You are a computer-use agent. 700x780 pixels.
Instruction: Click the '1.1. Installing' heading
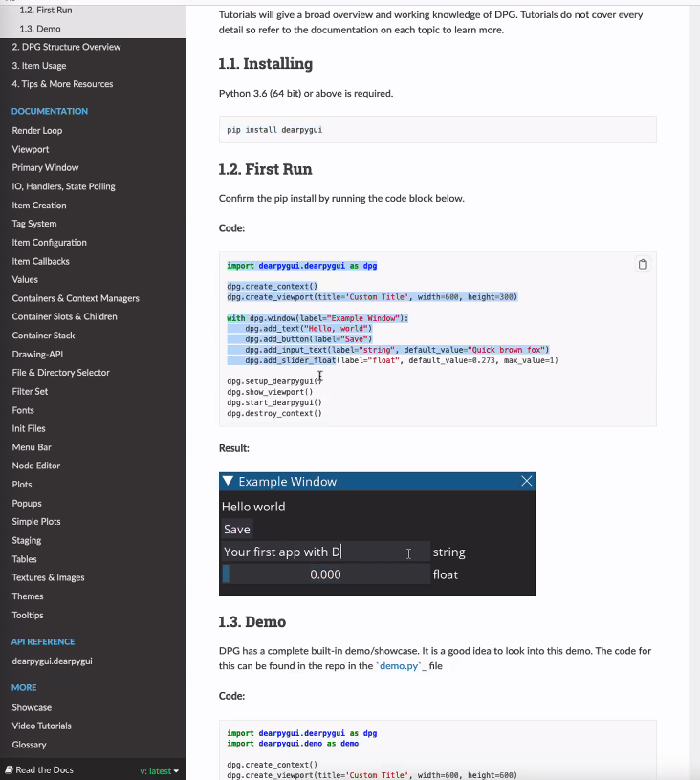point(266,64)
